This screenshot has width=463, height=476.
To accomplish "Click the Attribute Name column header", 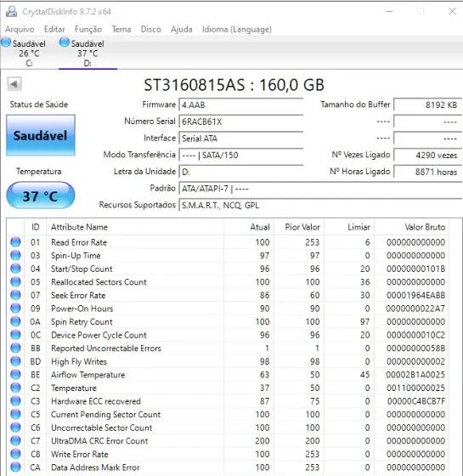I will (x=135, y=227).
